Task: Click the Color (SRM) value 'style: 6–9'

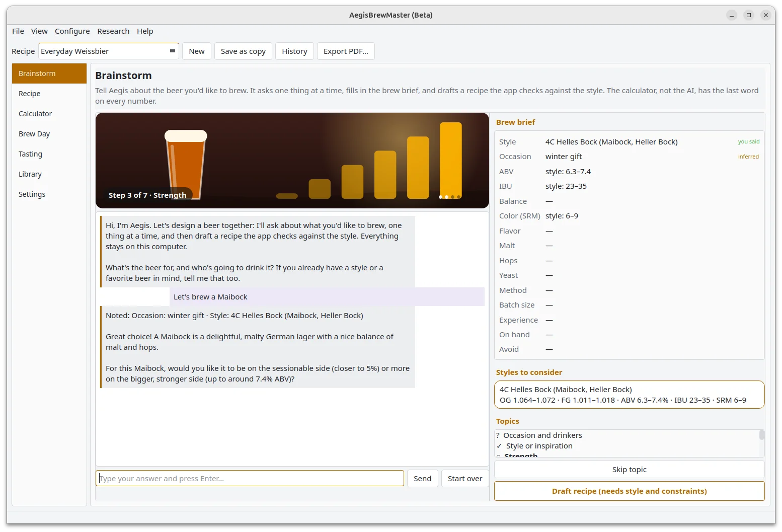Action: (x=562, y=216)
